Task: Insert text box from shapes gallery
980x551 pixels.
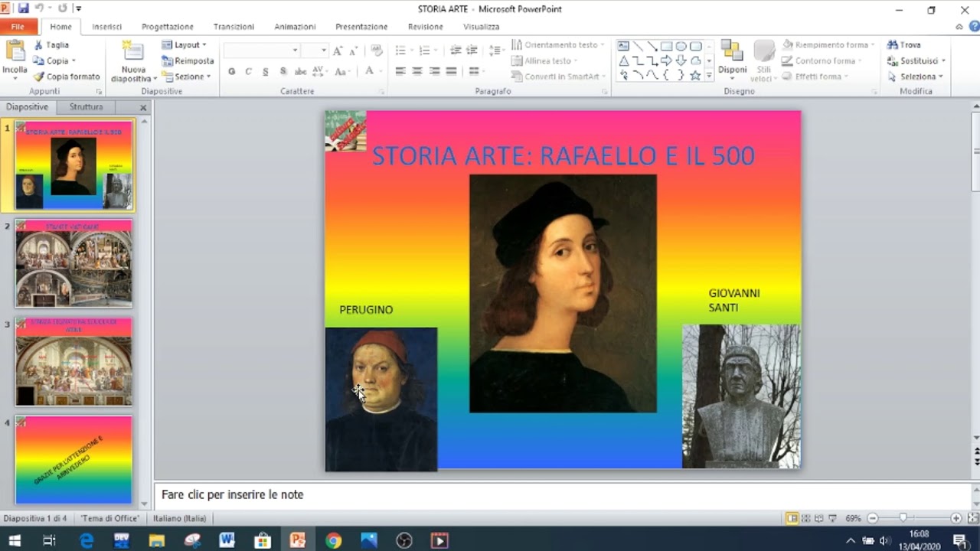Action: (623, 46)
